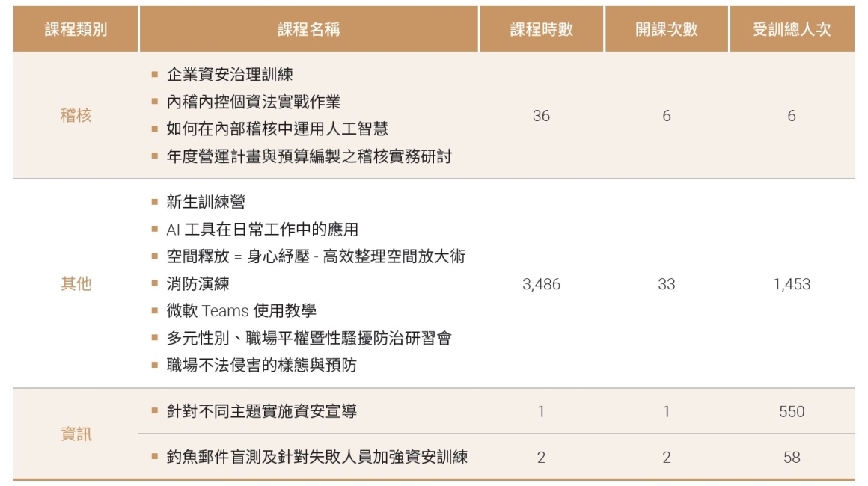Click 針對不同主題實施資安宣導 entry
This screenshot has width=868, height=486.
(261, 411)
